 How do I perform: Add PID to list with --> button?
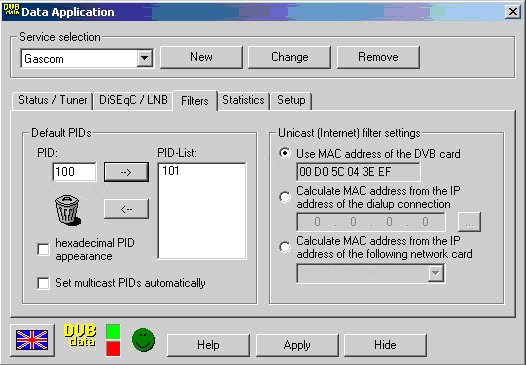click(126, 172)
